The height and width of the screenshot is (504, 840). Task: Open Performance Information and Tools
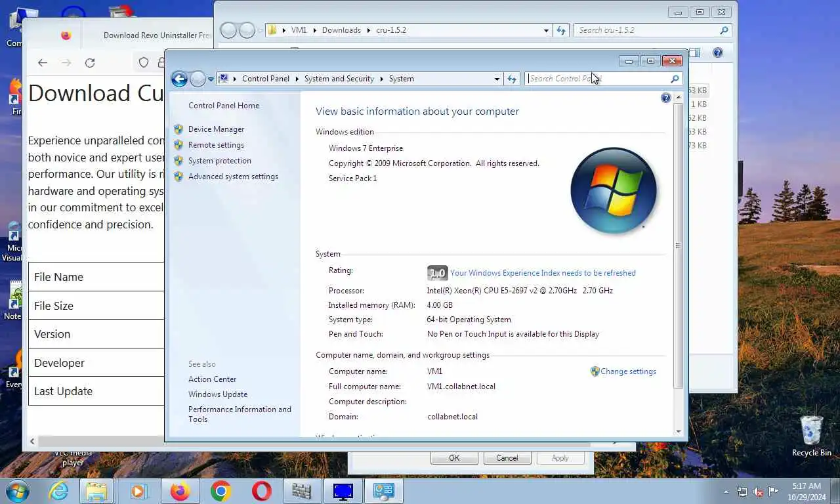point(240,414)
